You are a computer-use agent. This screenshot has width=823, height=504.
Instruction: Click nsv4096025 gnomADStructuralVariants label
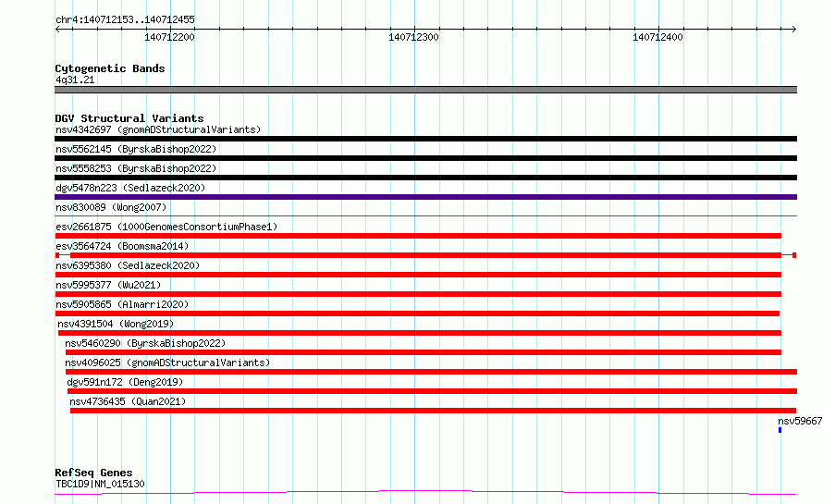coord(167,363)
